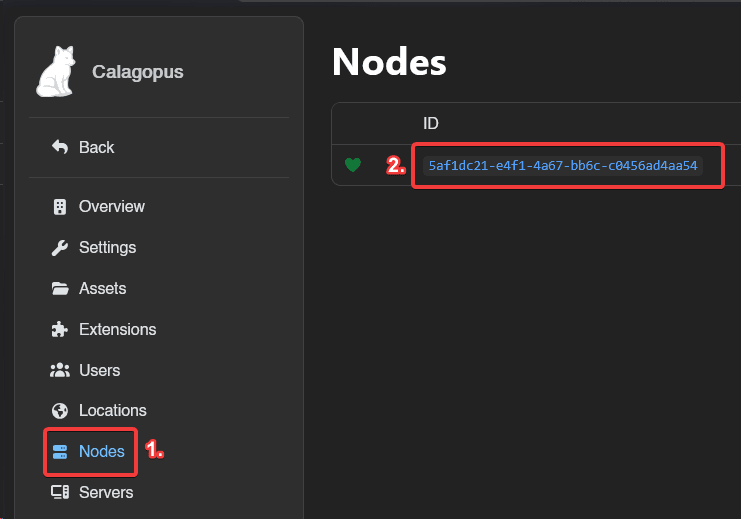Screen dimensions: 741x519
Task: Select Users in the sidebar menu
Action: pos(99,370)
